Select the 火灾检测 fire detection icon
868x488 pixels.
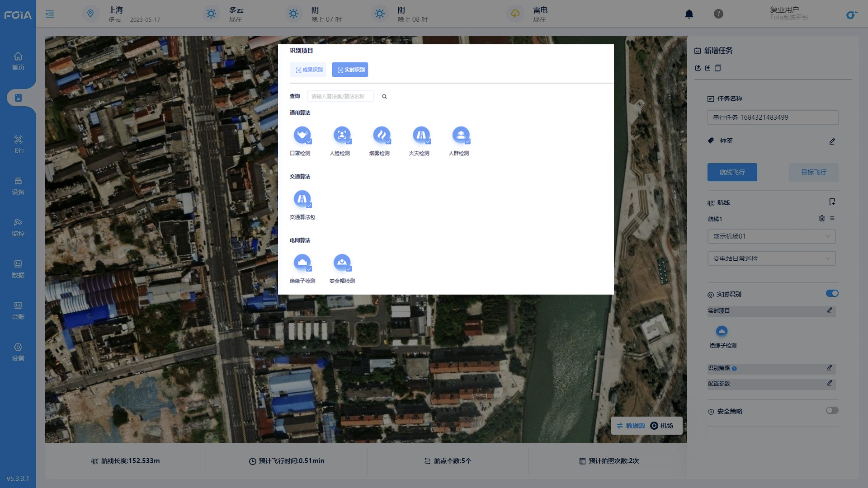click(x=421, y=135)
